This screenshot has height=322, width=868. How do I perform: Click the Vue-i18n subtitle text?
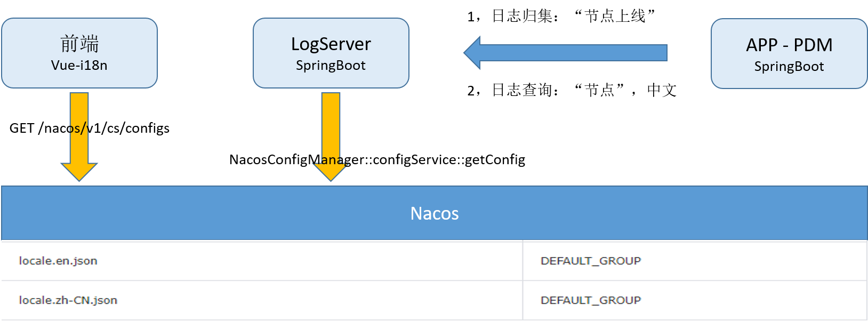coord(79,65)
